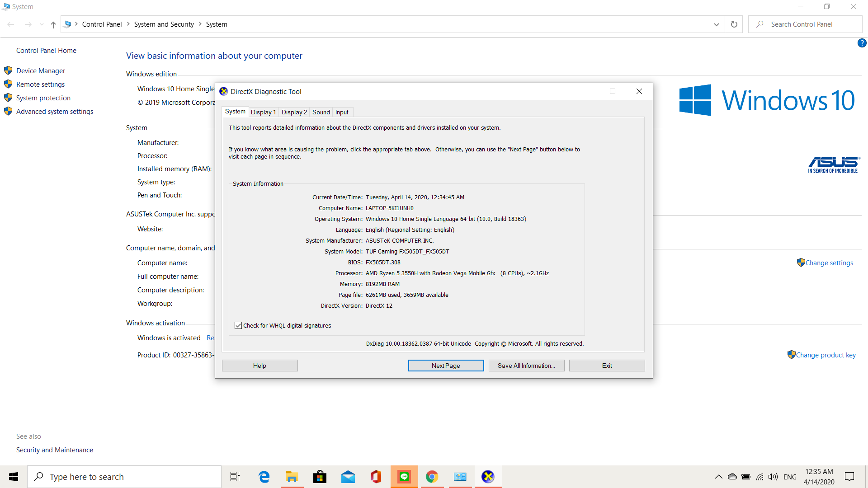Open the recent locations dropdown arrow
This screenshot has height=488, width=868.
click(x=42, y=24)
